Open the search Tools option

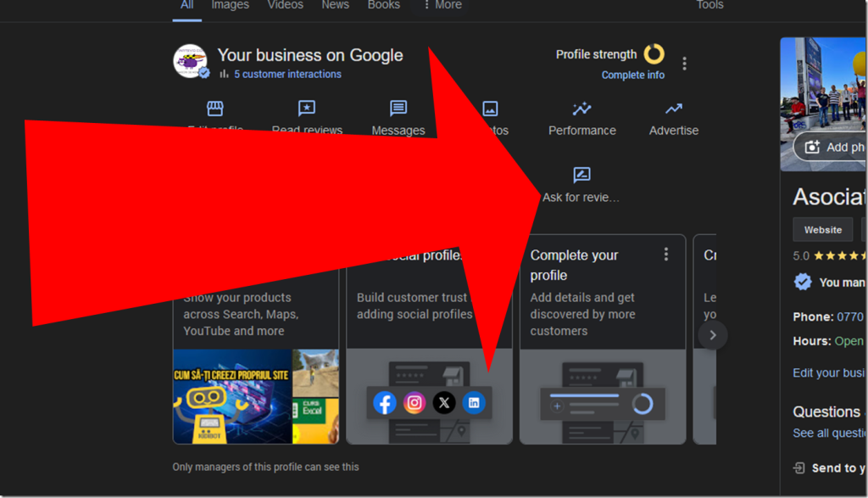tap(709, 5)
